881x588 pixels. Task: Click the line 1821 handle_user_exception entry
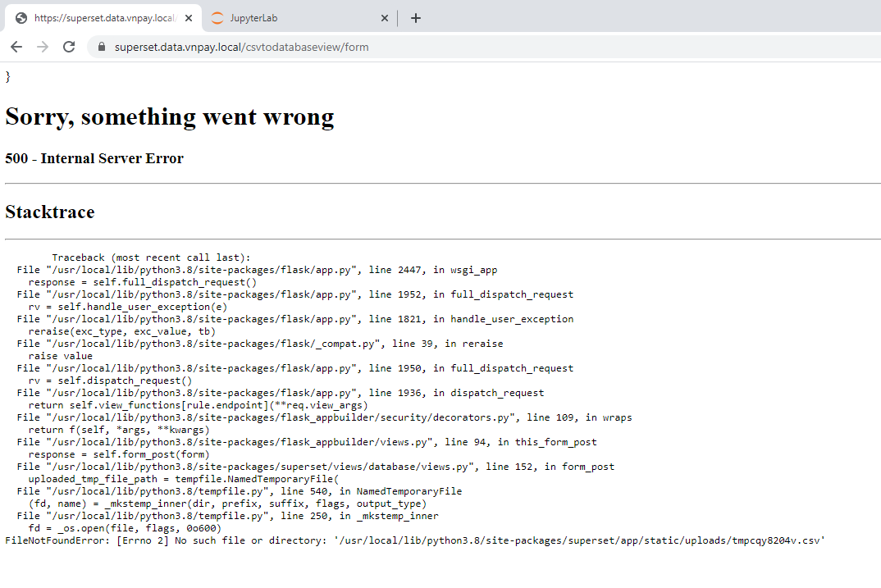click(295, 320)
